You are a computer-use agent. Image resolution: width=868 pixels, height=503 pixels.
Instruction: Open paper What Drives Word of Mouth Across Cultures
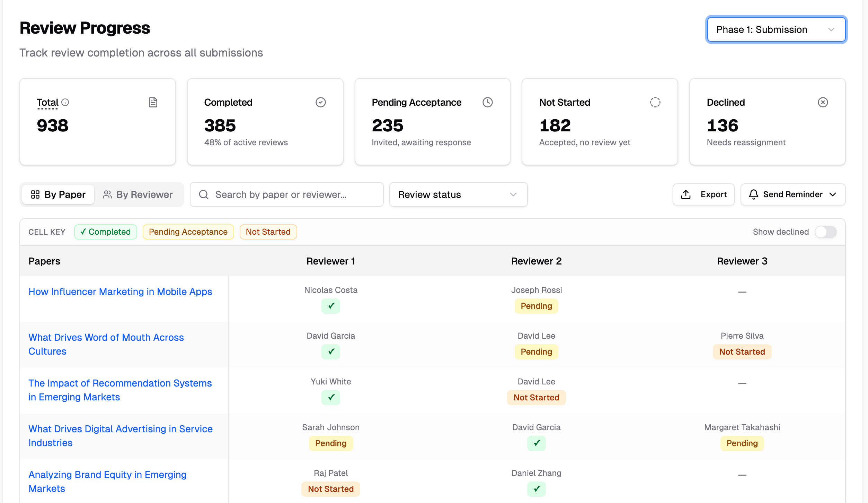coord(106,344)
